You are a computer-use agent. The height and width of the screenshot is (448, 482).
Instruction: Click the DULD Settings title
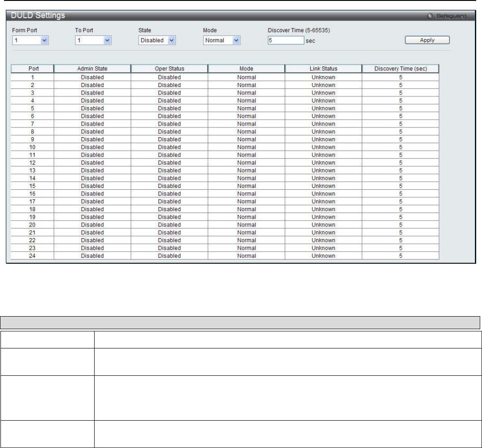click(x=38, y=15)
